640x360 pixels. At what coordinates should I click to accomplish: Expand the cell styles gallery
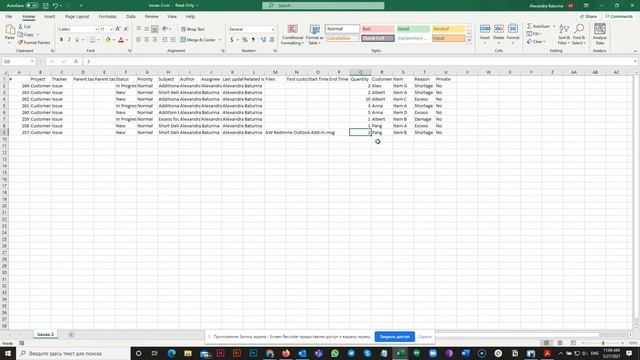click(x=469, y=40)
